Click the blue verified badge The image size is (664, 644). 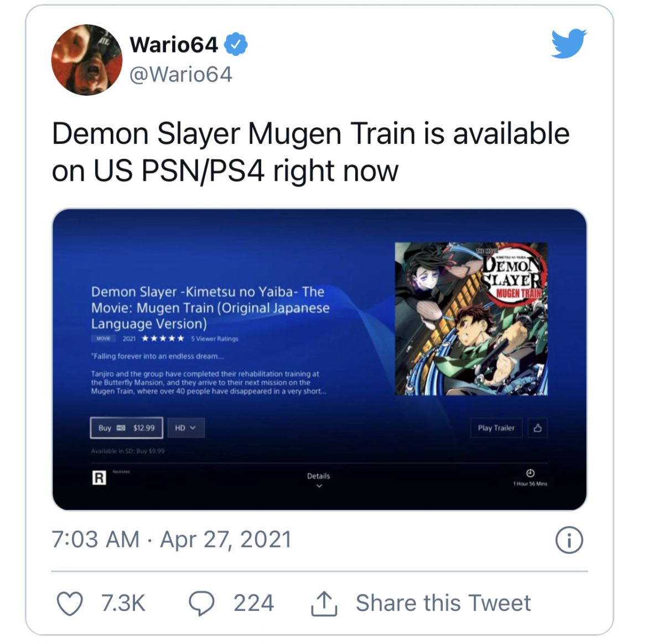click(x=236, y=44)
